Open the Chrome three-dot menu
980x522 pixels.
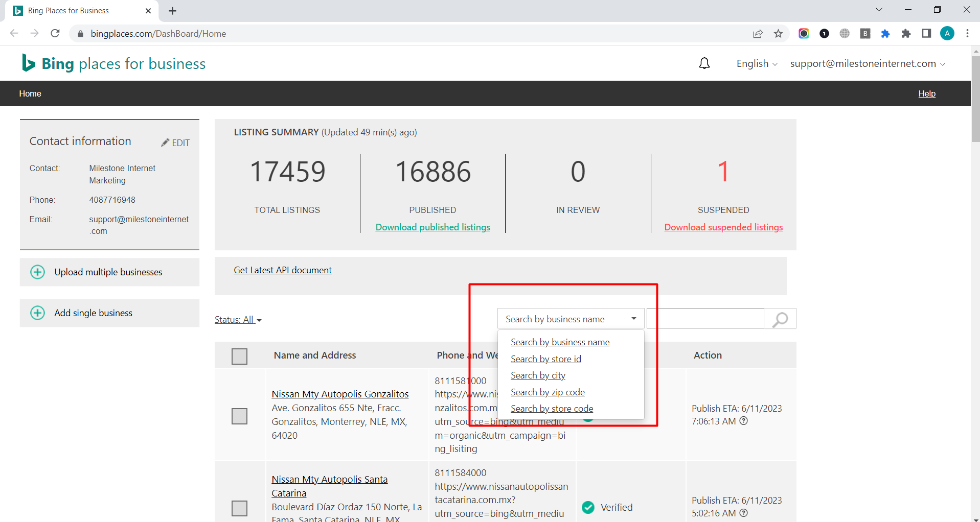pos(968,34)
